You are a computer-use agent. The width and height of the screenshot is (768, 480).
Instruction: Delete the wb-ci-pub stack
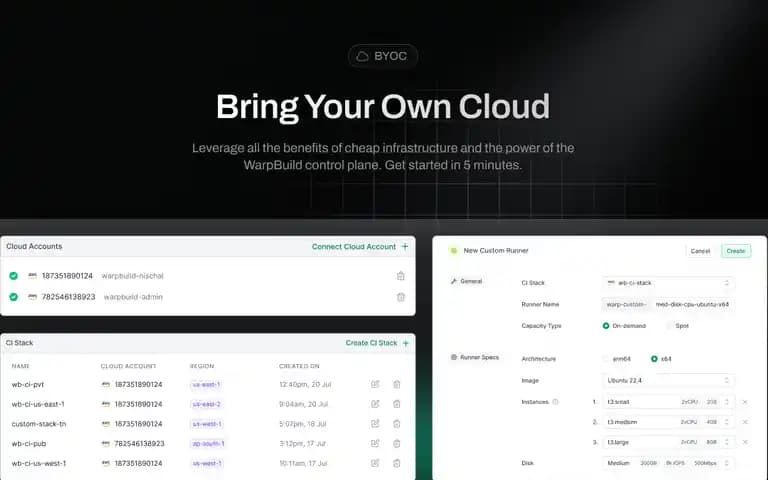(x=397, y=443)
